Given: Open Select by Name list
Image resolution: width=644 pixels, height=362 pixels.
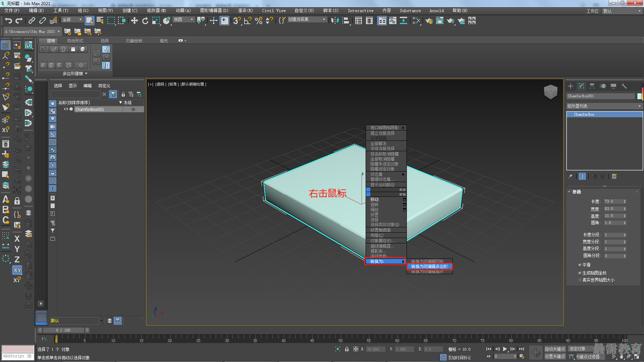Looking at the screenshot, I should tap(100, 21).
